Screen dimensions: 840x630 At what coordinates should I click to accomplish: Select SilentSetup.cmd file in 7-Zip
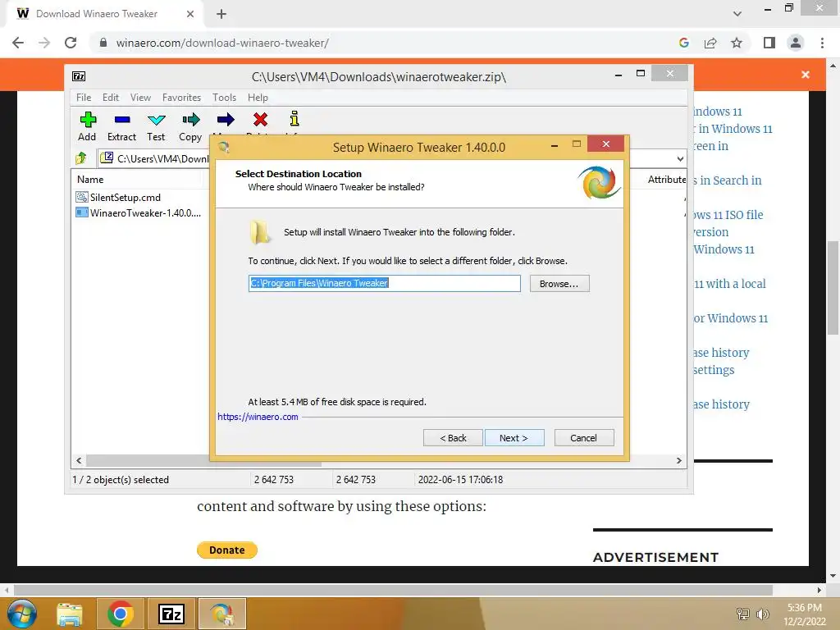(x=118, y=197)
